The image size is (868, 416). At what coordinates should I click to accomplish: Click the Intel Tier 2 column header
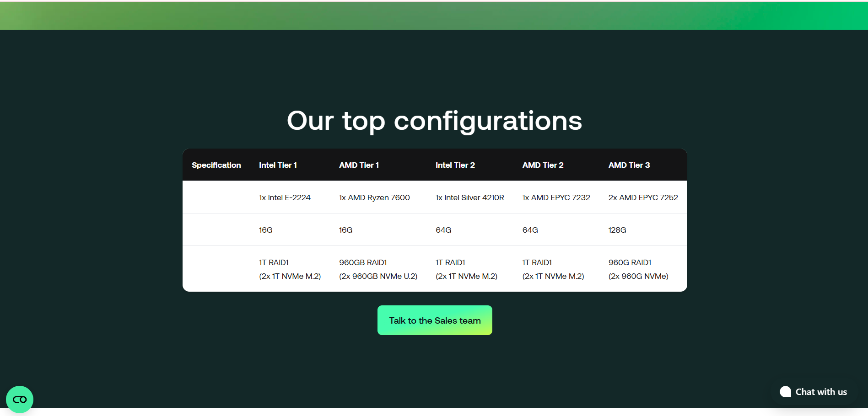(455, 165)
